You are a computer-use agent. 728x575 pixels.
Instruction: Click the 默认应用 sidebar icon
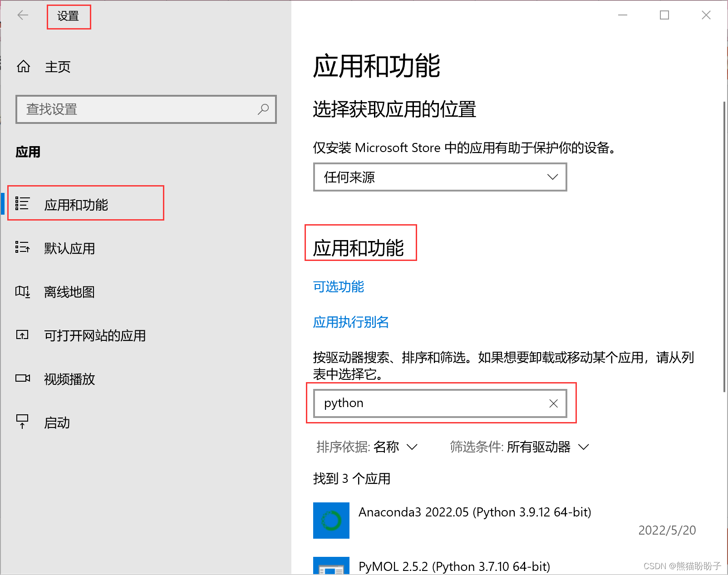[22, 247]
